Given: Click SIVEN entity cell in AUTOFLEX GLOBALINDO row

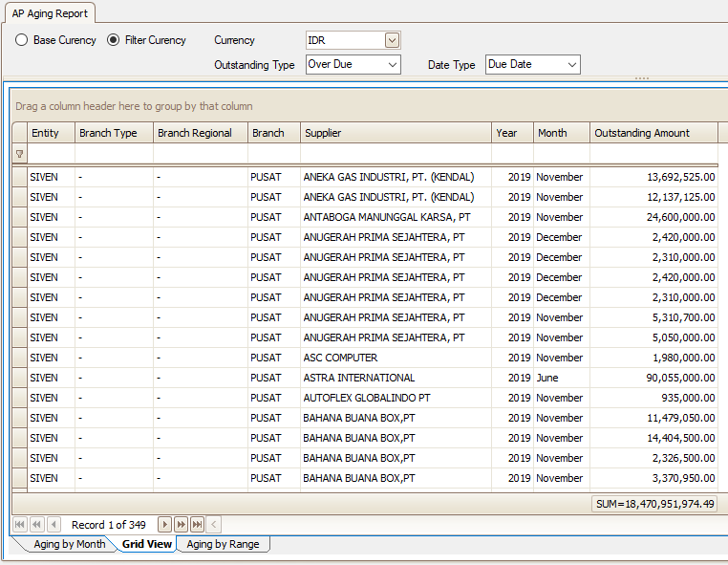Looking at the screenshot, I should coord(51,398).
